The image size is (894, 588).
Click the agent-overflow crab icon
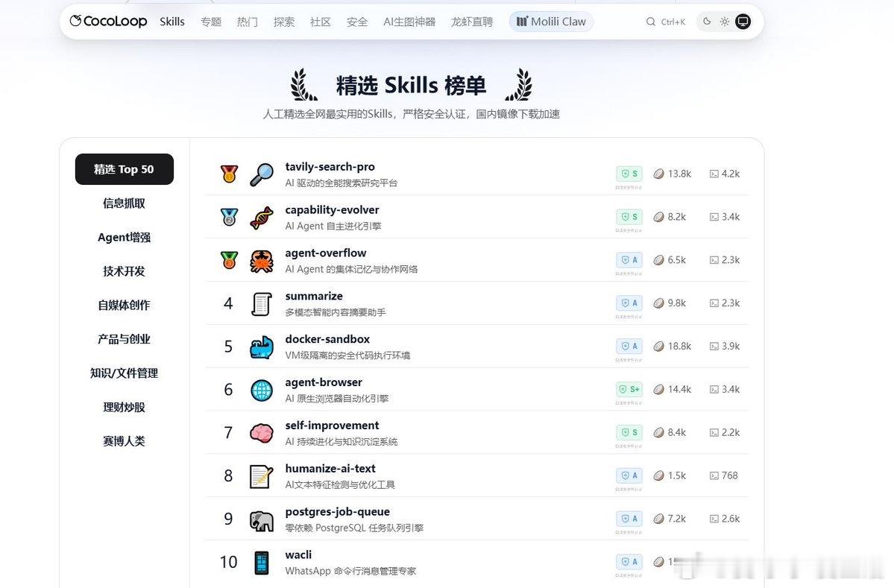(x=262, y=261)
